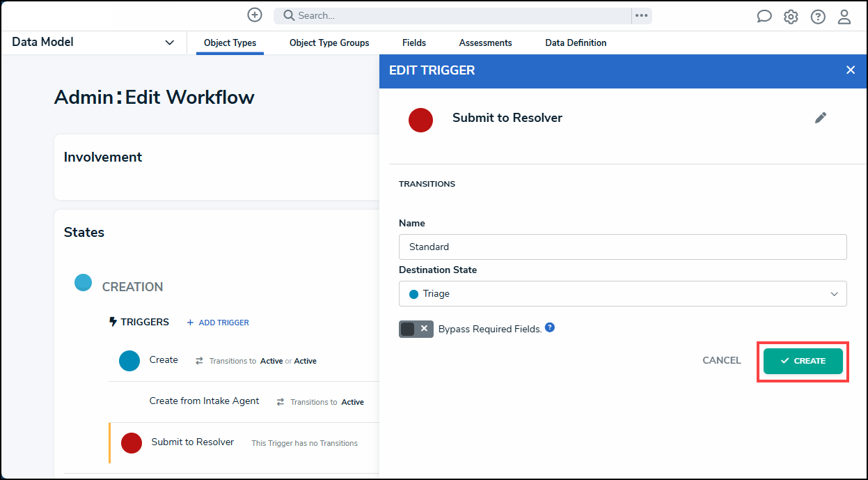The image size is (868, 480).
Task: Click the pencil edit icon for trigger
Action: [821, 118]
